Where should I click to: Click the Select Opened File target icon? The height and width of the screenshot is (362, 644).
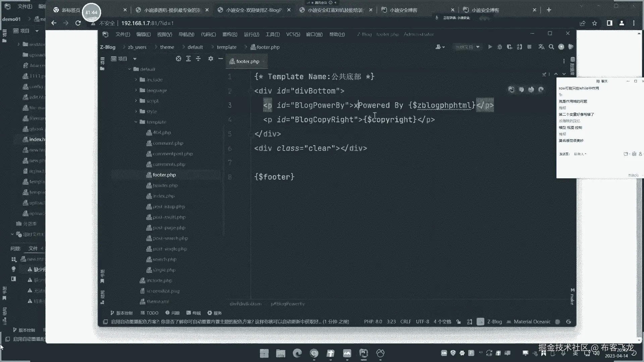point(178,59)
